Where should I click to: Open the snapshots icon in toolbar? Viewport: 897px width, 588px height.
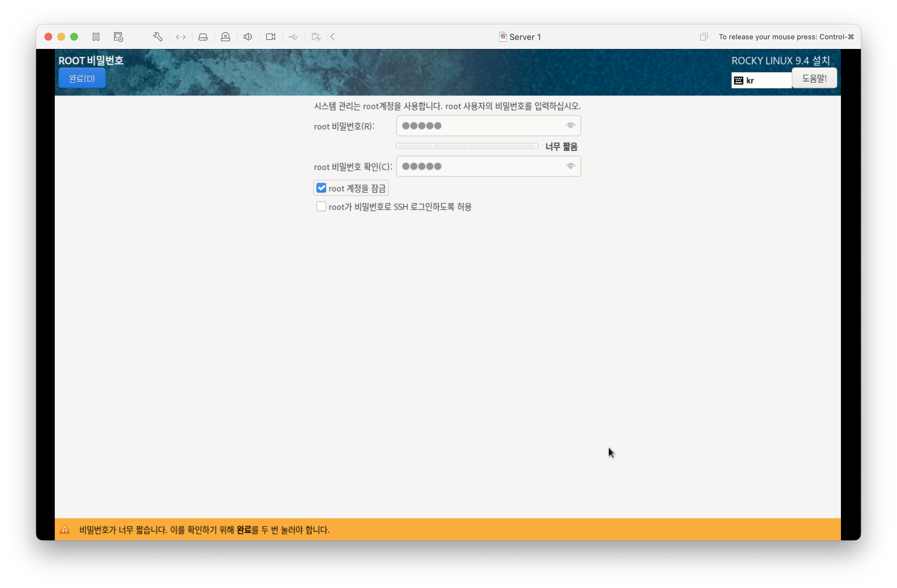click(118, 36)
